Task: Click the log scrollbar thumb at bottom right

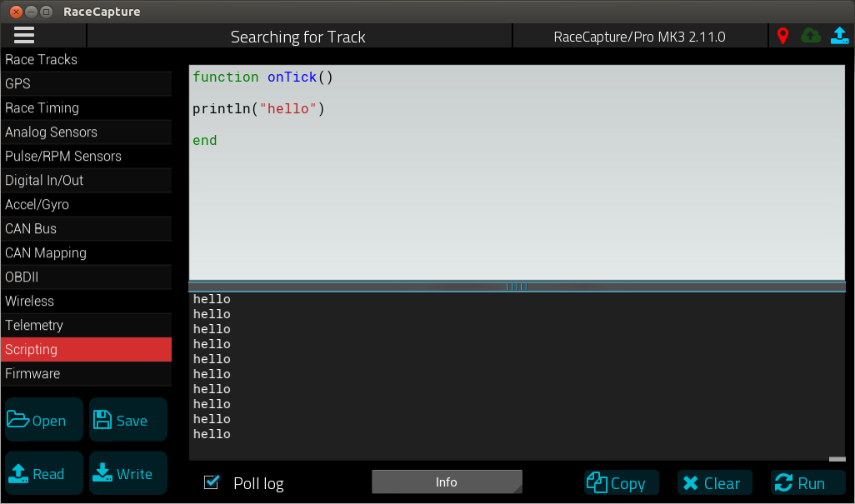Action: pos(837,459)
